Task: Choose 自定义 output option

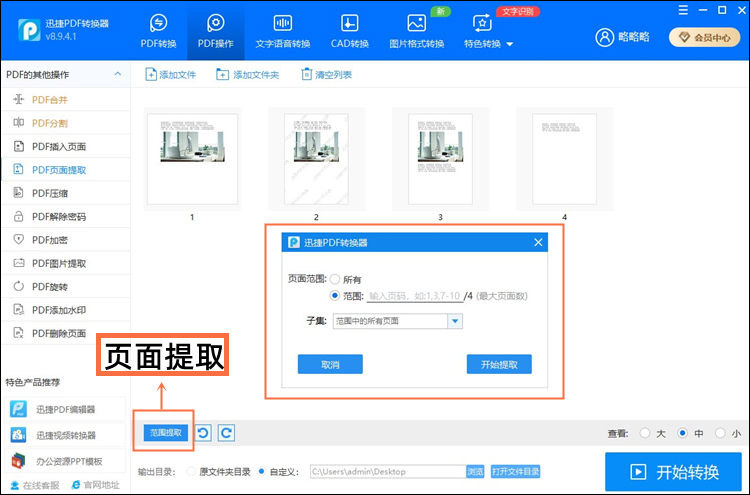Action: pyautogui.click(x=262, y=472)
